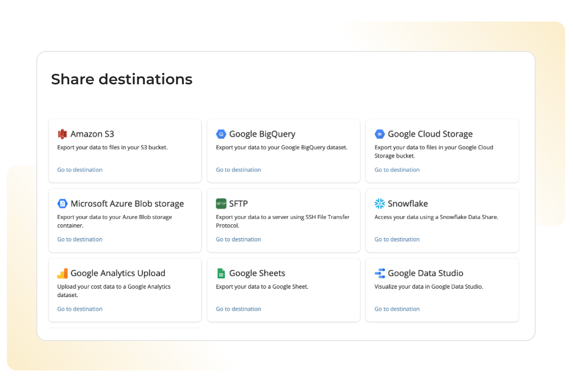
Task: Select the Snowflake card title
Action: pyautogui.click(x=408, y=204)
